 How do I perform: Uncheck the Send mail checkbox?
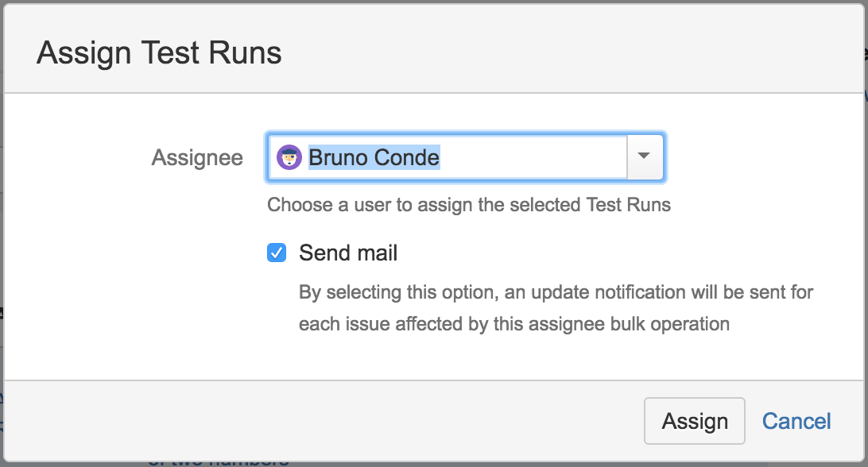click(x=277, y=253)
